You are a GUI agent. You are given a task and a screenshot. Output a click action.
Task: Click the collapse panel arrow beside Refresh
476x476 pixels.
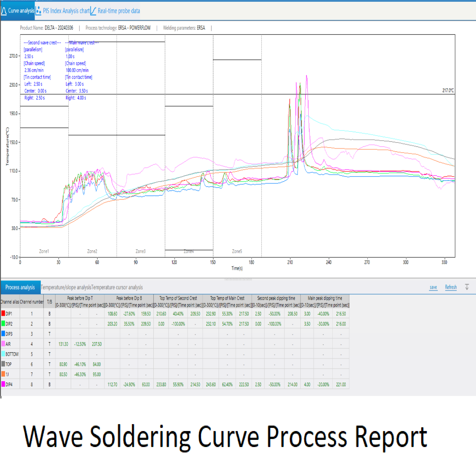point(467,287)
